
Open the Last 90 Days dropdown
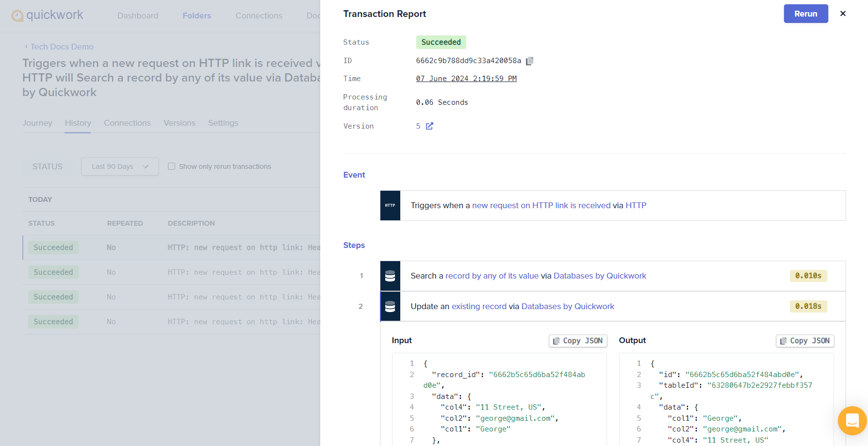coord(120,166)
